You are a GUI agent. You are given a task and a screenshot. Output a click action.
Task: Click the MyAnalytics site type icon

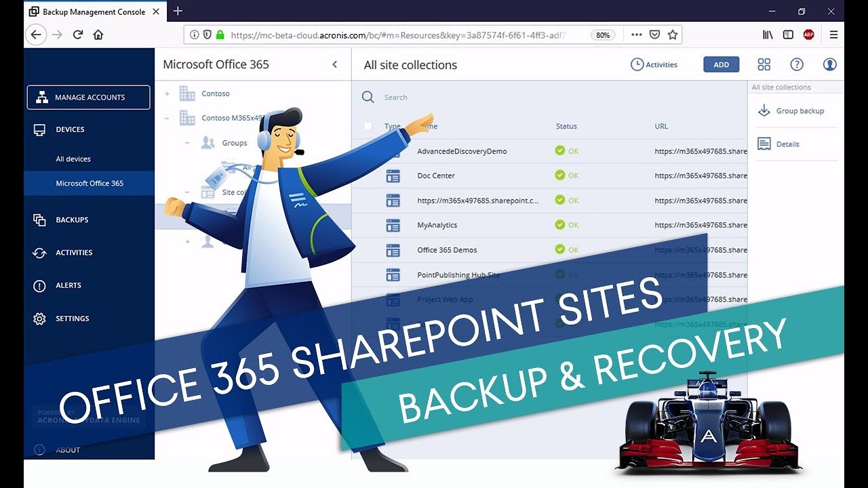(393, 225)
